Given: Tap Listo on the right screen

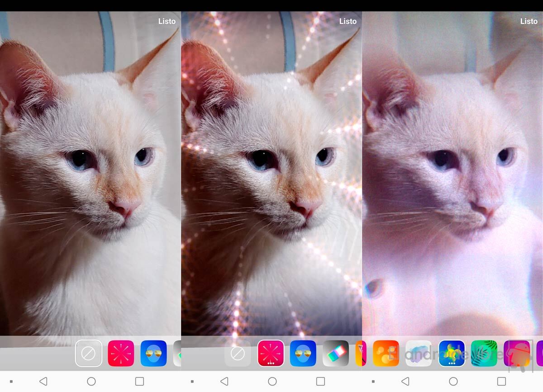Looking at the screenshot, I should 529,21.
